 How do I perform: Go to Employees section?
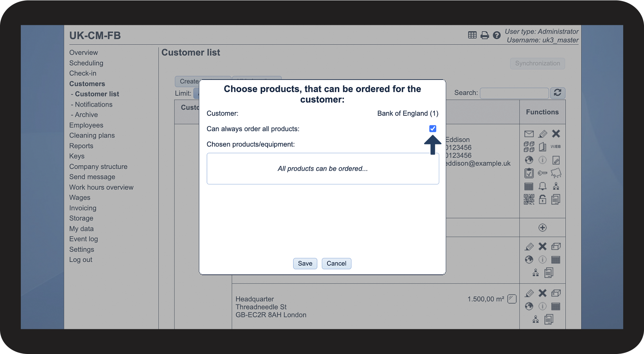pos(86,125)
